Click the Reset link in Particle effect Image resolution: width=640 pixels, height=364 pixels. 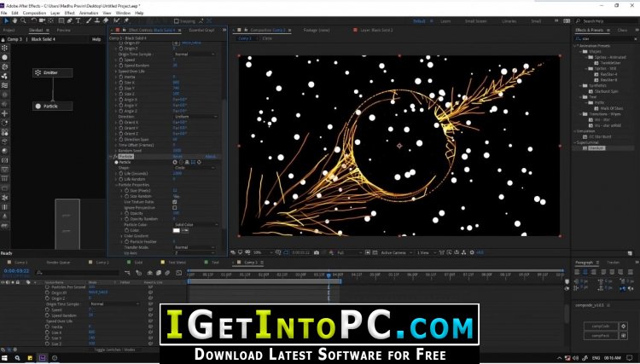point(177,157)
